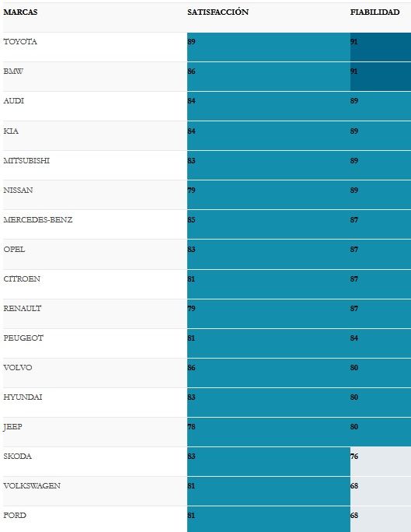Select the VOLKSWAGEN row label
411x532 pixels.
32,486
